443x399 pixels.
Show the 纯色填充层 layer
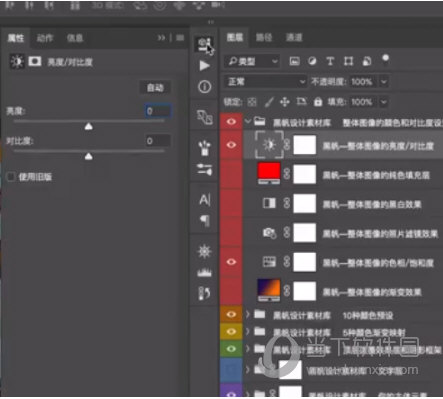pos(231,174)
